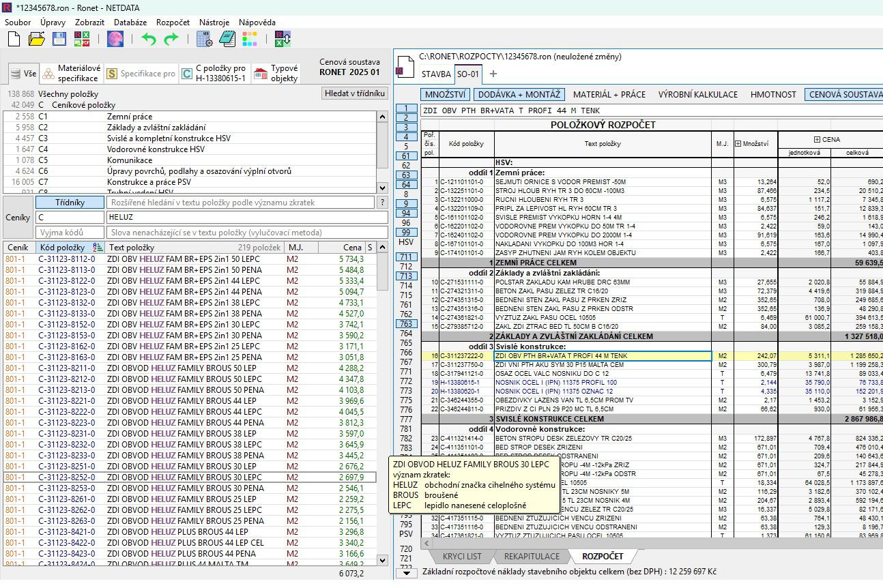The image size is (883, 588).
Task: Click the Ceník column header
Action: click(x=18, y=248)
